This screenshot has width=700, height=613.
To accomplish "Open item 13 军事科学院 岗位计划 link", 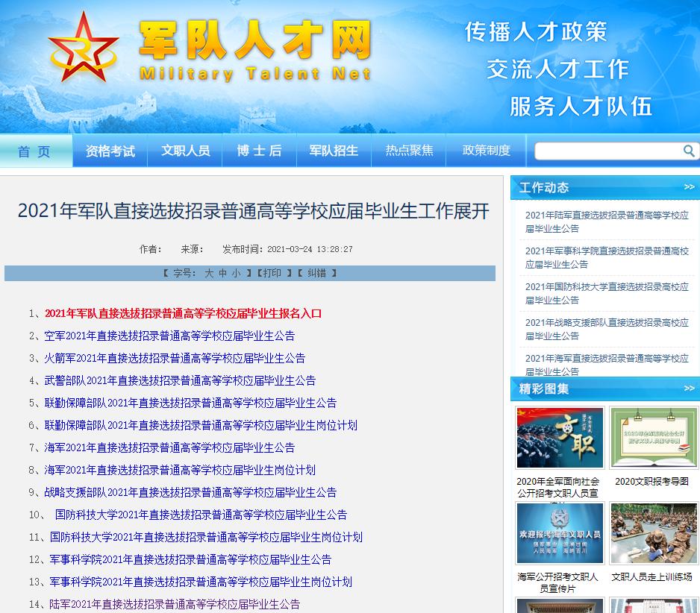I will point(201,582).
